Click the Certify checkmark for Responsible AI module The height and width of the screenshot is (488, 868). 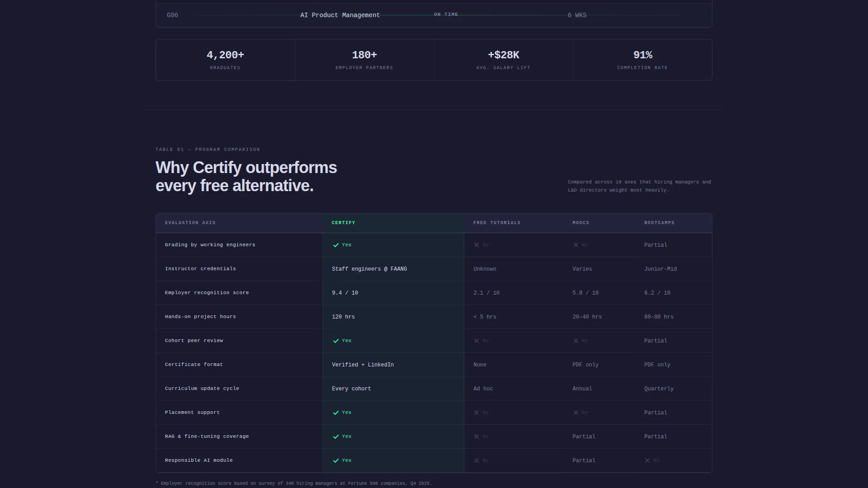tap(336, 460)
